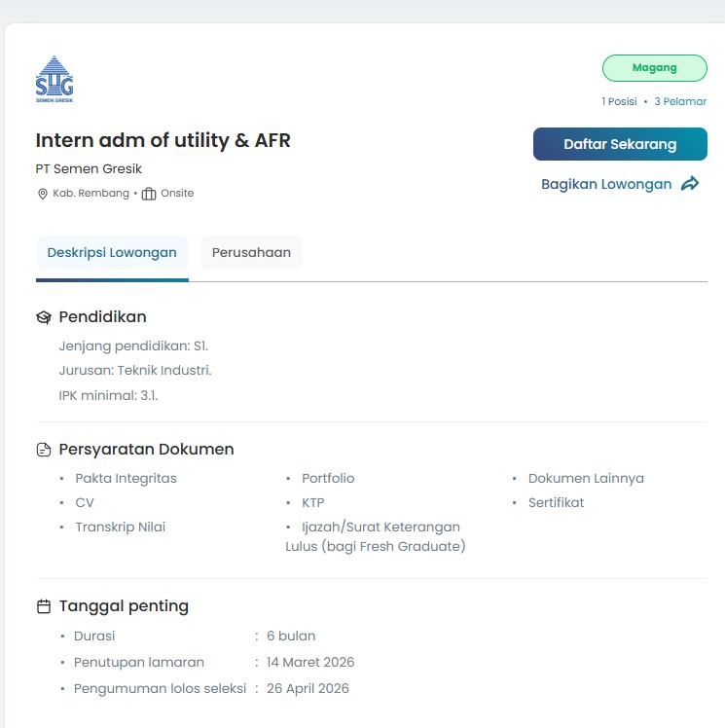Click the PT Semen Gresik company name
The image size is (725, 728).
click(89, 168)
